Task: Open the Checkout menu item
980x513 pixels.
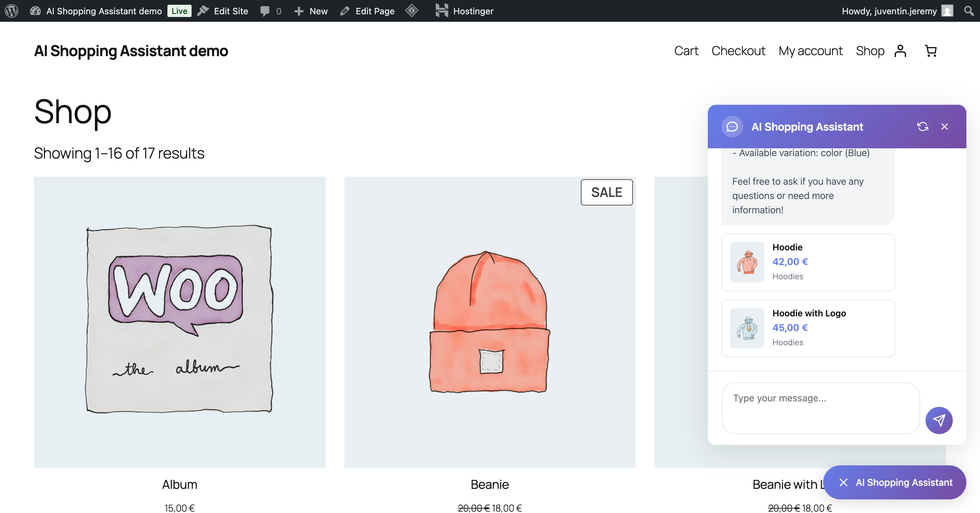Action: [x=738, y=51]
